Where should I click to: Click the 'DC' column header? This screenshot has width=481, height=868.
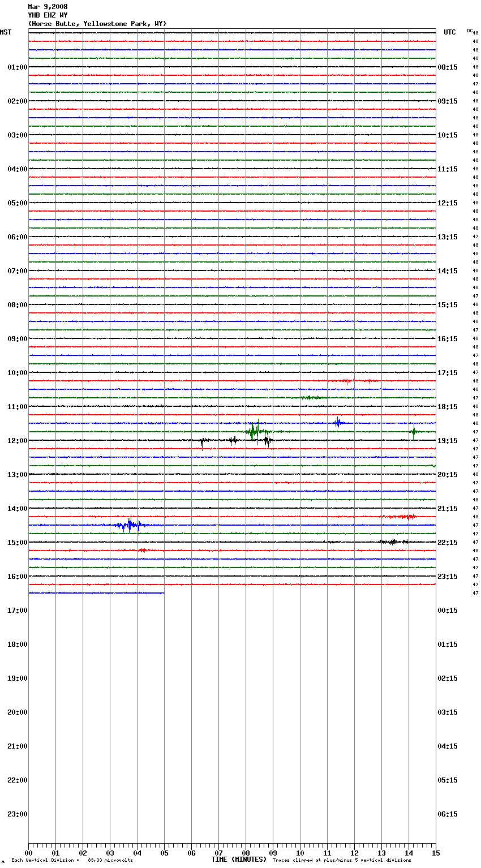coord(470,31)
